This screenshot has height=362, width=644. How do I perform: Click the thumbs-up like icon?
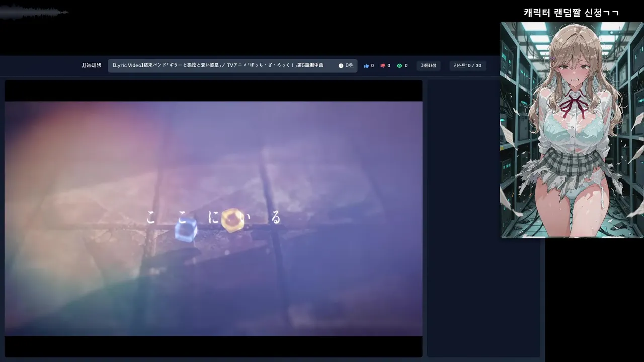pyautogui.click(x=366, y=66)
